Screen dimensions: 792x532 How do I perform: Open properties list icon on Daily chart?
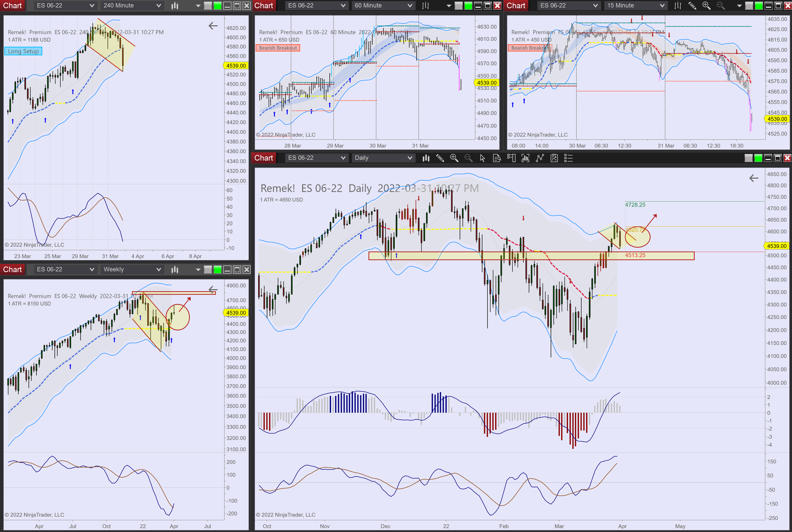(x=568, y=158)
